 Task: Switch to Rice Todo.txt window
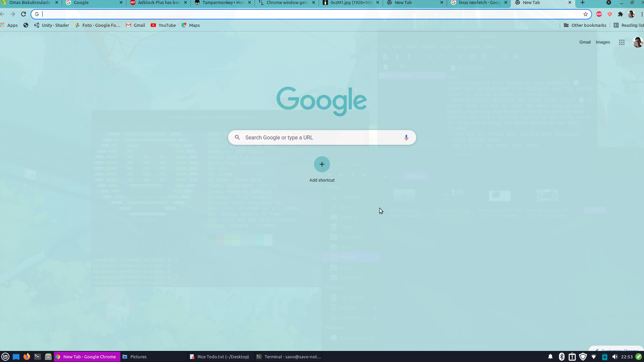click(x=221, y=357)
